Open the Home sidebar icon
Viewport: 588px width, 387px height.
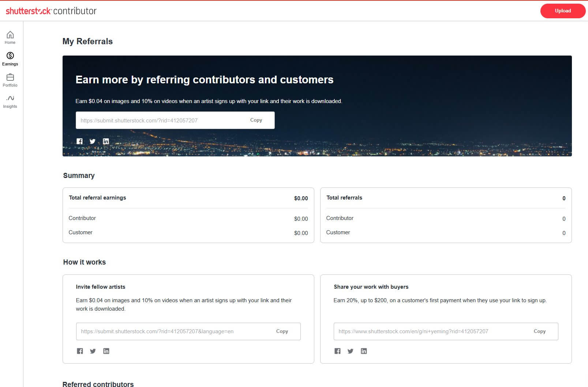point(10,35)
